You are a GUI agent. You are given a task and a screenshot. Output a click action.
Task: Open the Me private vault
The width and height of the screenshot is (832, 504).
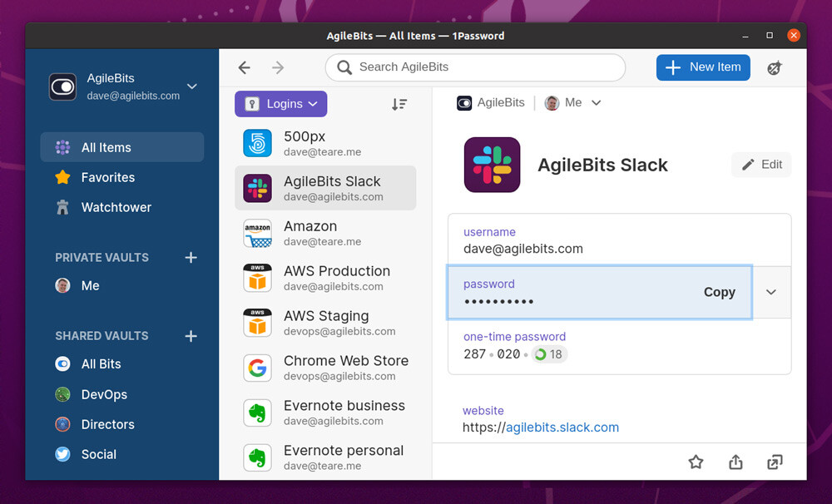pyautogui.click(x=122, y=286)
